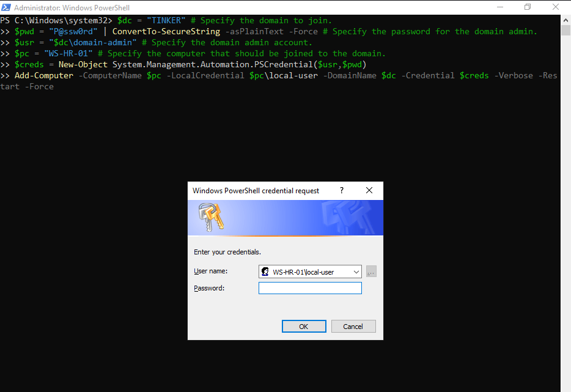This screenshot has height=392, width=571.
Task: Select the WS-HR-01\local-user text in combo box
Action: click(x=304, y=272)
